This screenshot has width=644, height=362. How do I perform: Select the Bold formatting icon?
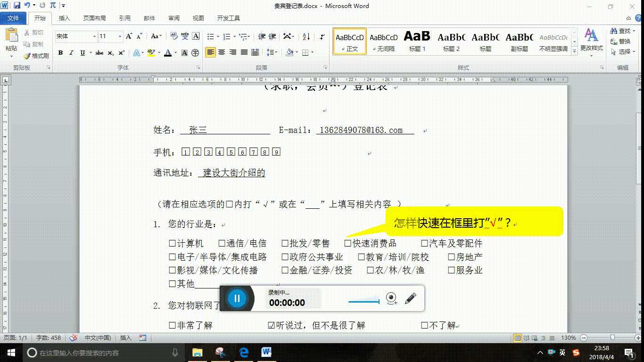[x=60, y=53]
